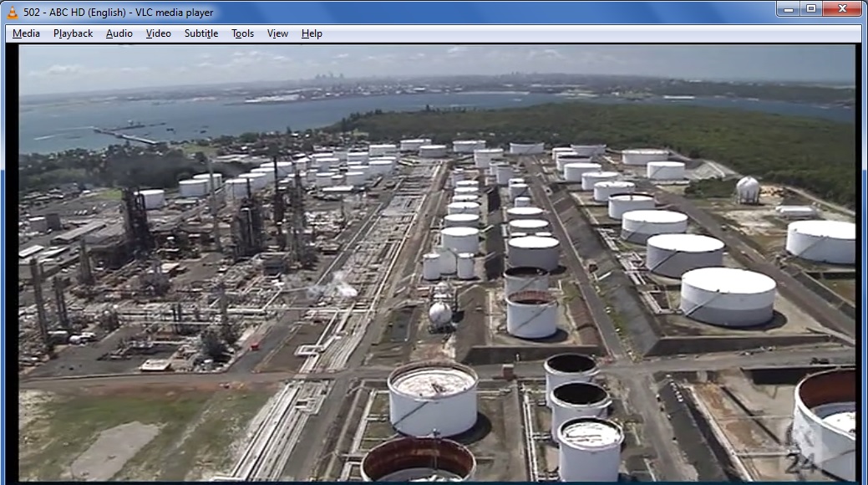The height and width of the screenshot is (485, 868).
Task: Open the Audio menu
Action: (x=119, y=33)
